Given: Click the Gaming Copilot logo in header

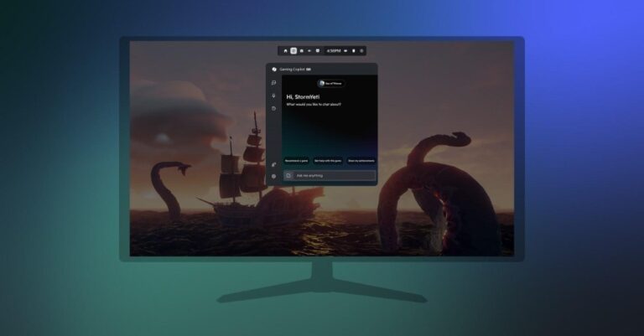Looking at the screenshot, I should 273,69.
